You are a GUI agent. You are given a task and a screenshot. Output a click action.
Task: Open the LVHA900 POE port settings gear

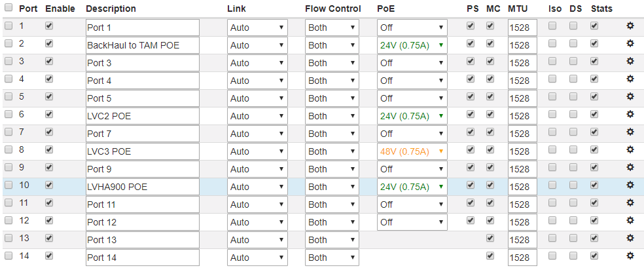pos(630,185)
